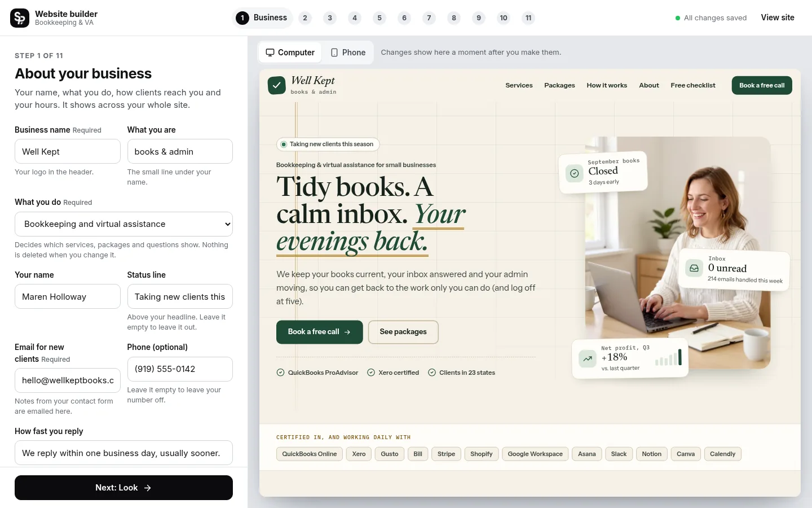Click the Shopify tag
The width and height of the screenshot is (812, 508).
pos(482,454)
